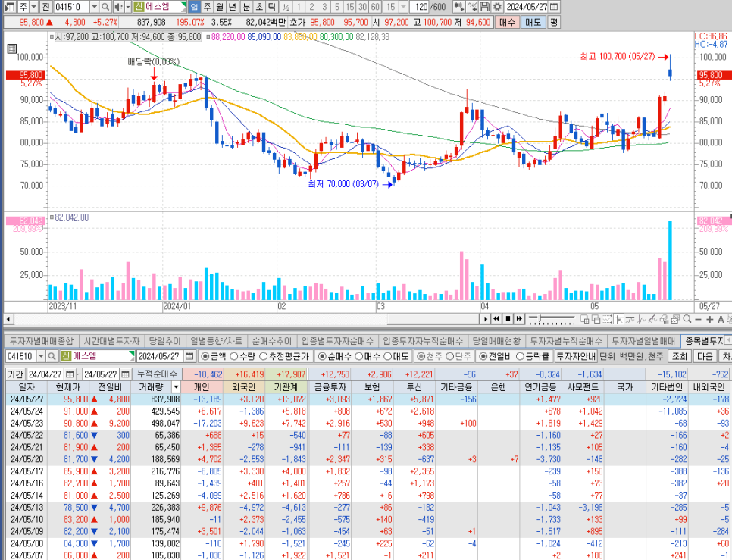Click the letter A text tool icon
Screen dimensions: 732x560
(721, 319)
